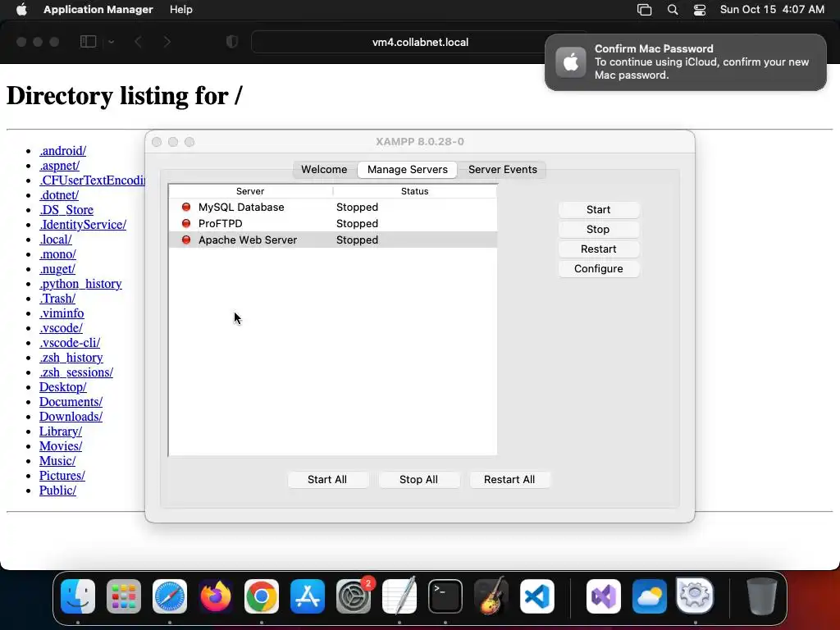Click Start All servers
This screenshot has width=840, height=630.
coord(327,479)
